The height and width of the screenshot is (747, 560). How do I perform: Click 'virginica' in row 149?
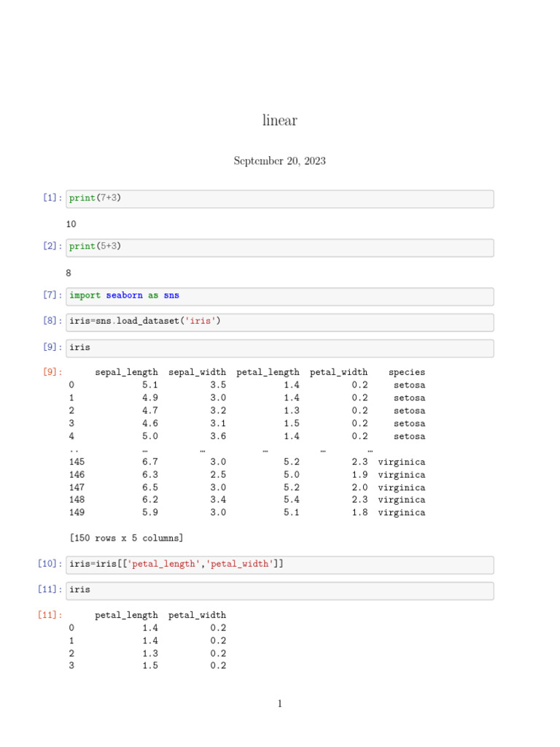coord(402,513)
